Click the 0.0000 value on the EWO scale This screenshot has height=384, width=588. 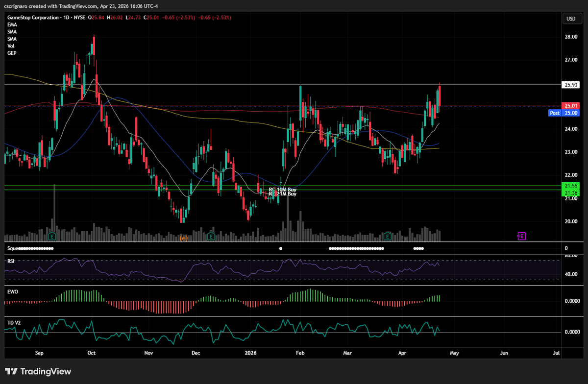pos(573,301)
